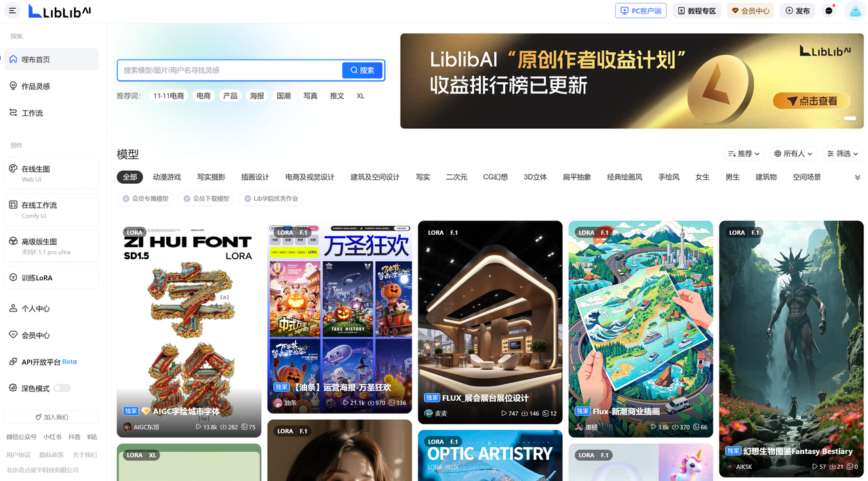Select the 空间场景 category tab
This screenshot has width=868, height=481.
coord(807,177)
